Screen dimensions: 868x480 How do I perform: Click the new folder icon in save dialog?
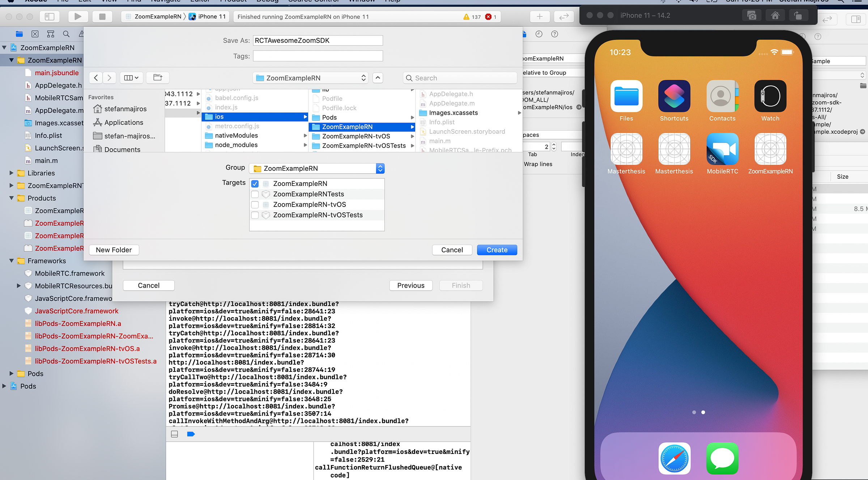(158, 77)
